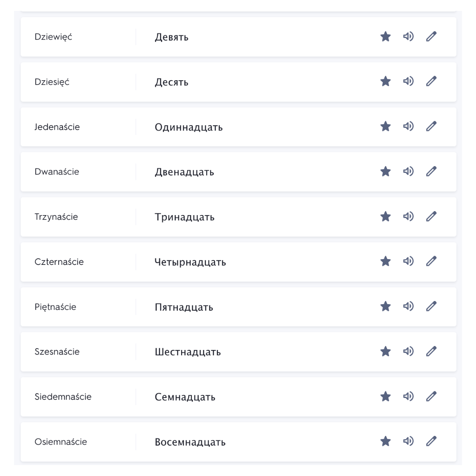Edit the Piętnaście row

431,306
